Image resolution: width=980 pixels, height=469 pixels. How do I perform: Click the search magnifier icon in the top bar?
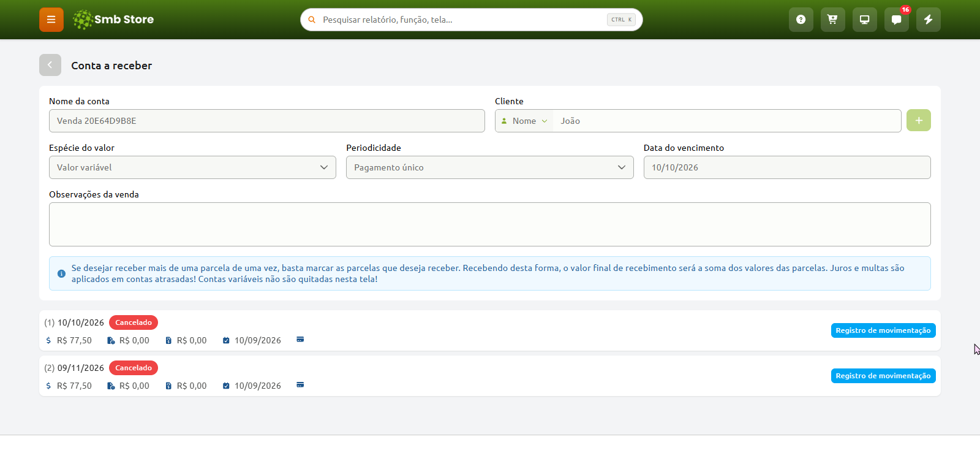[312, 20]
